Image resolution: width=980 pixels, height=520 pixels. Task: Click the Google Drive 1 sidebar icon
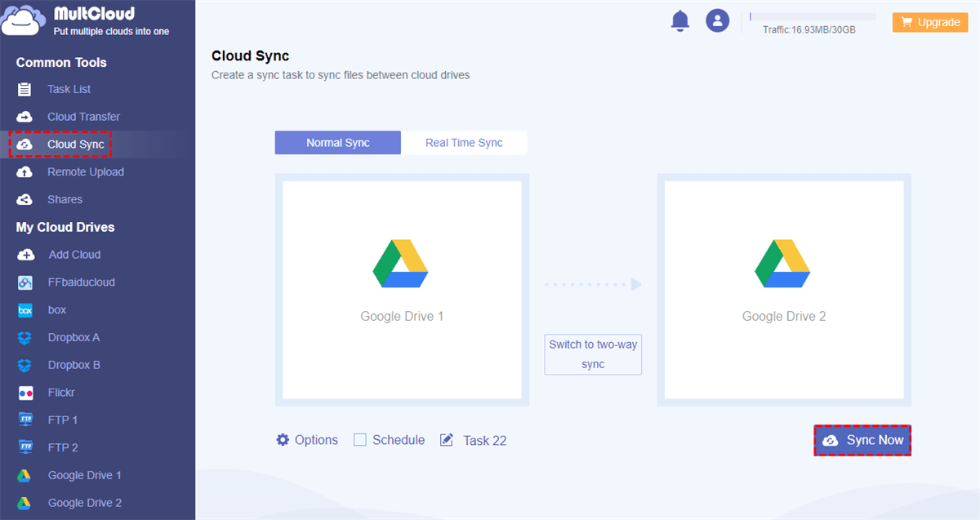[x=25, y=475]
